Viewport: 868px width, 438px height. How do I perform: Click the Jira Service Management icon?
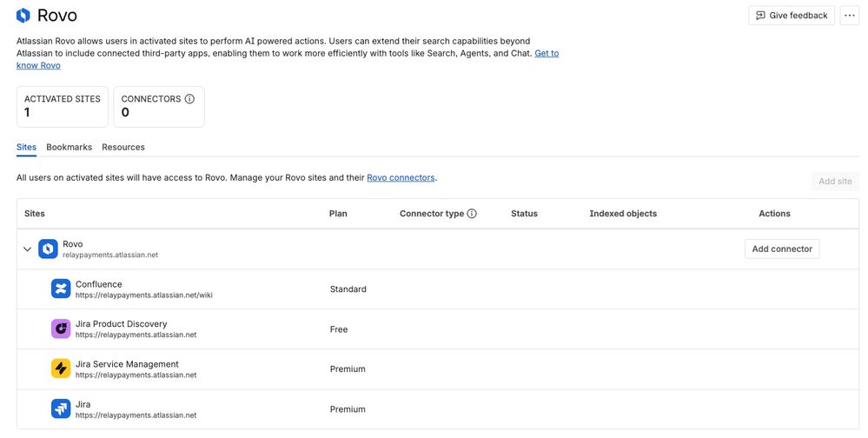(x=61, y=368)
